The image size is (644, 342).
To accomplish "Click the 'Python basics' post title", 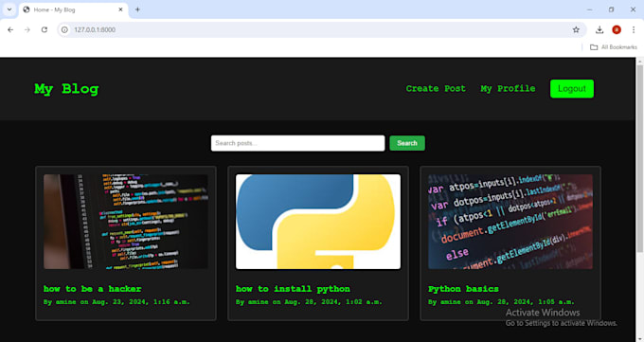I will [463, 289].
